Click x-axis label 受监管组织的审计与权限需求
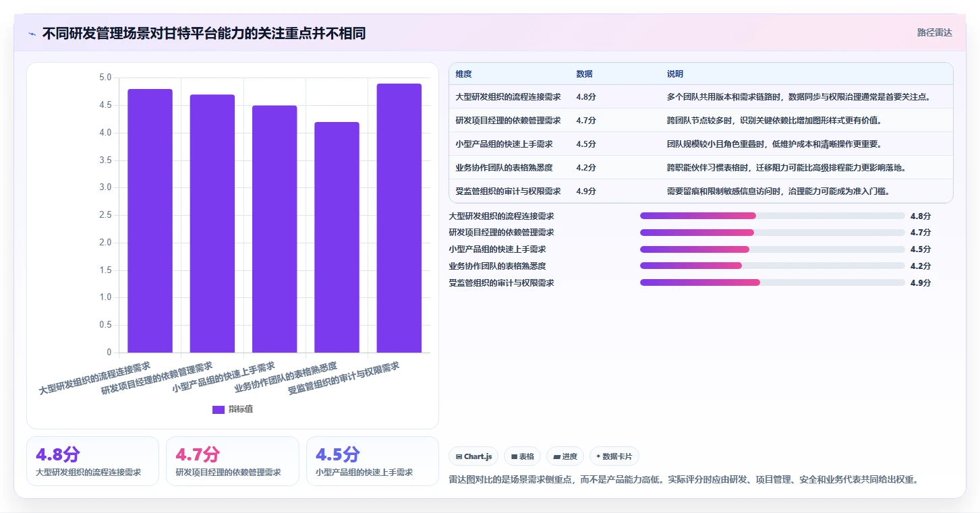This screenshot has width=980, height=513. click(343, 378)
